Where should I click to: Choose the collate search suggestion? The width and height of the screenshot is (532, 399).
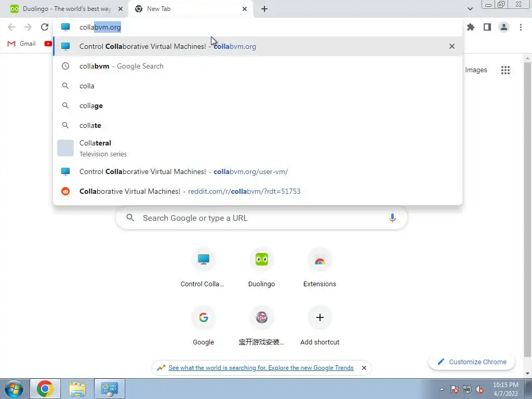(258, 125)
